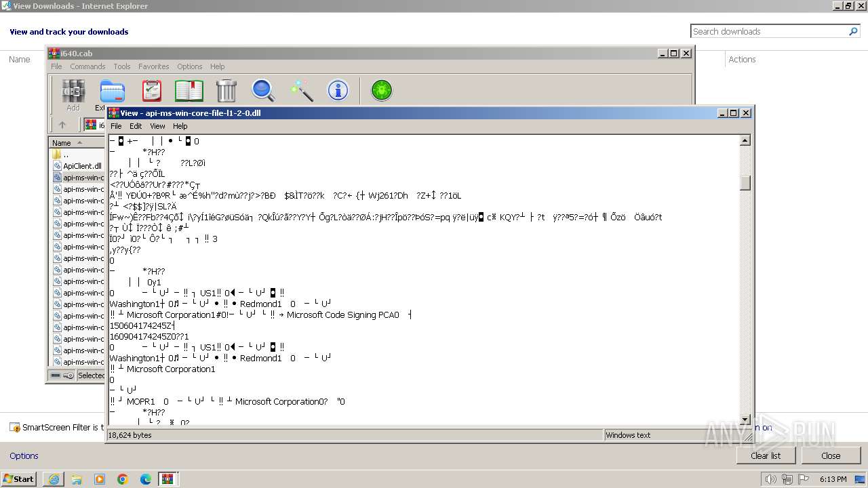This screenshot has width=868, height=488.
Task: Open Internet Explorer from the taskbar
Action: (54, 479)
